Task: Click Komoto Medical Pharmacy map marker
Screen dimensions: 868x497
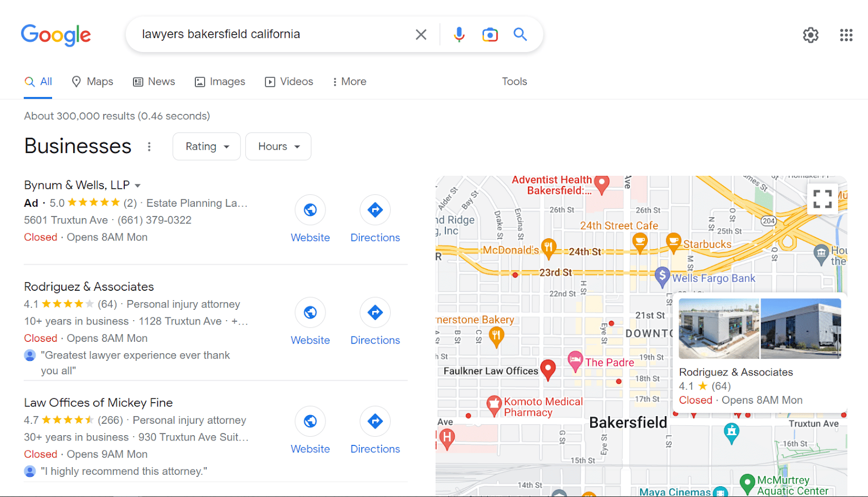Action: coord(494,405)
